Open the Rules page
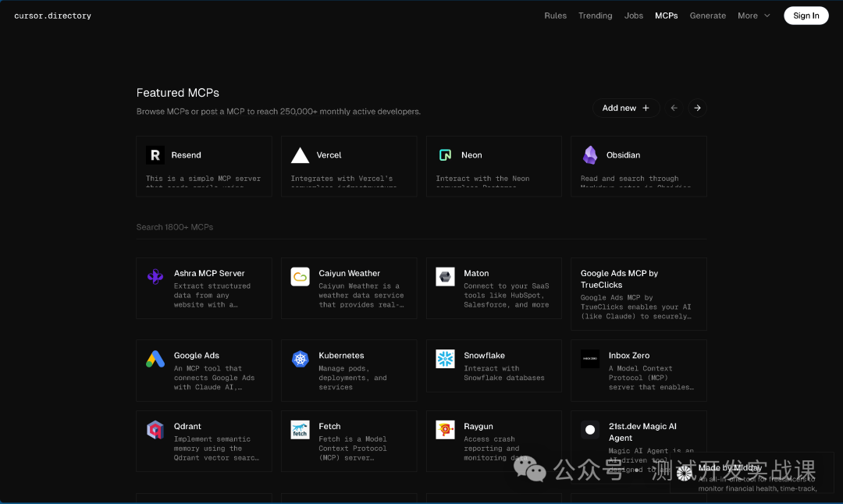The image size is (843, 504). [x=556, y=16]
